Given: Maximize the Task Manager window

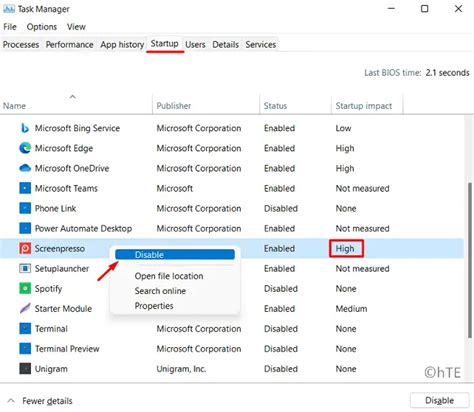Looking at the screenshot, I should point(424,9).
